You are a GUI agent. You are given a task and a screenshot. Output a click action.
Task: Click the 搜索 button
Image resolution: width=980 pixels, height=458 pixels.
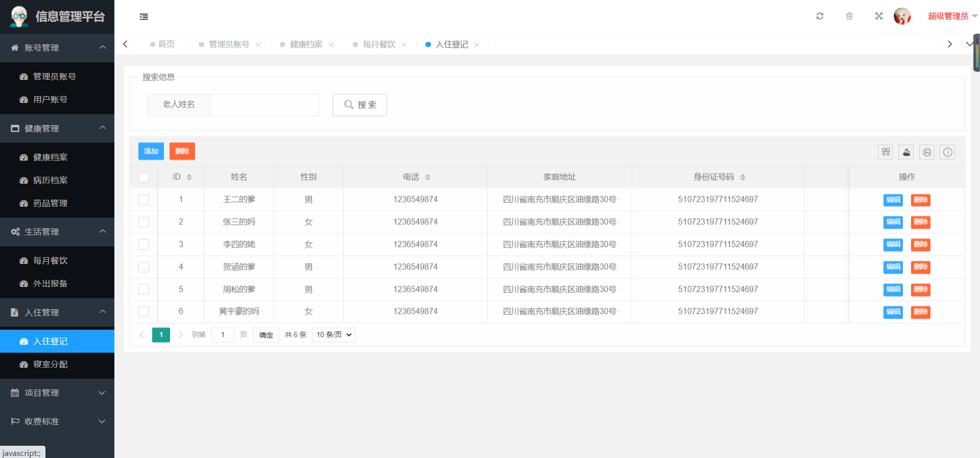coord(360,105)
